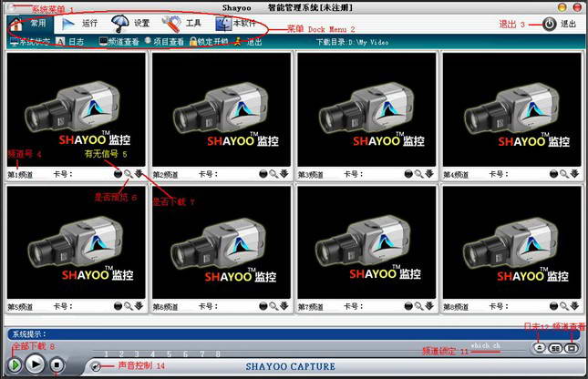Image resolution: width=588 pixels, height=379 pixels.
Task: Toggle preview magnifier for 第6频道
Action: [273, 306]
